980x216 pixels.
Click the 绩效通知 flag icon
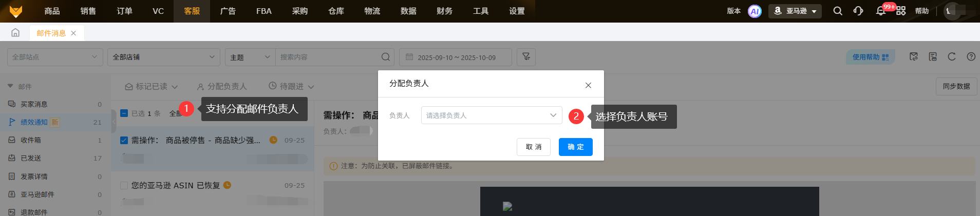coord(12,122)
